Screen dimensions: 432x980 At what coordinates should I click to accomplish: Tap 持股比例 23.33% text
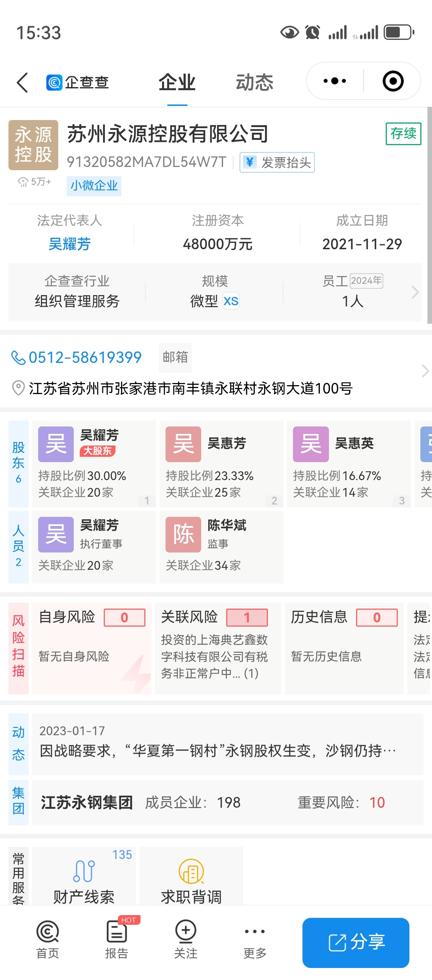[210, 476]
